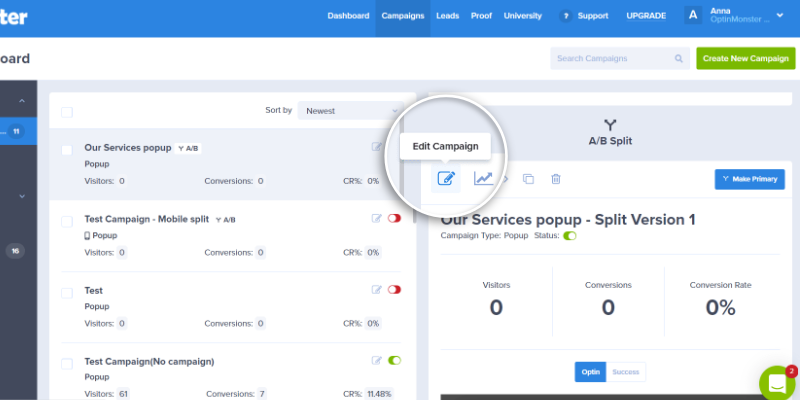The image size is (800, 400).
Task: Check the Test Campaign - Mobile split checkbox
Action: pos(67,221)
